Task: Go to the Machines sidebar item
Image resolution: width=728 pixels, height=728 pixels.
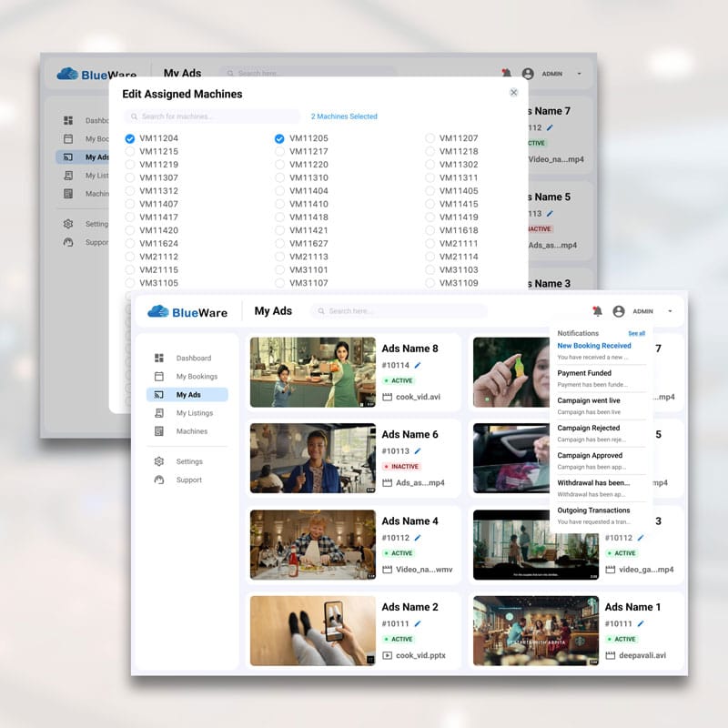Action: pyautogui.click(x=192, y=431)
